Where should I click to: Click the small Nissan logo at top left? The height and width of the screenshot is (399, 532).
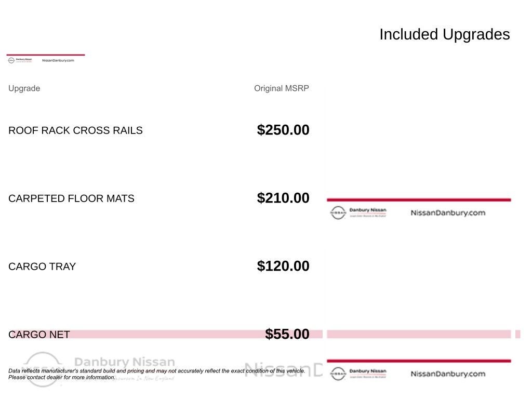[x=11, y=60]
